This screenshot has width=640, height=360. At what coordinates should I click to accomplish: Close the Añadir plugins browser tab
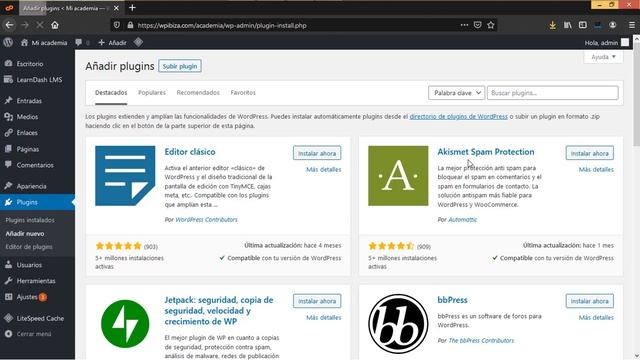(116, 8)
